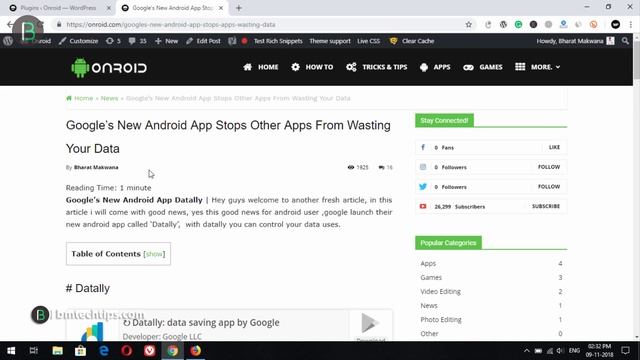Expand the MORE navigation dropdown

click(538, 67)
